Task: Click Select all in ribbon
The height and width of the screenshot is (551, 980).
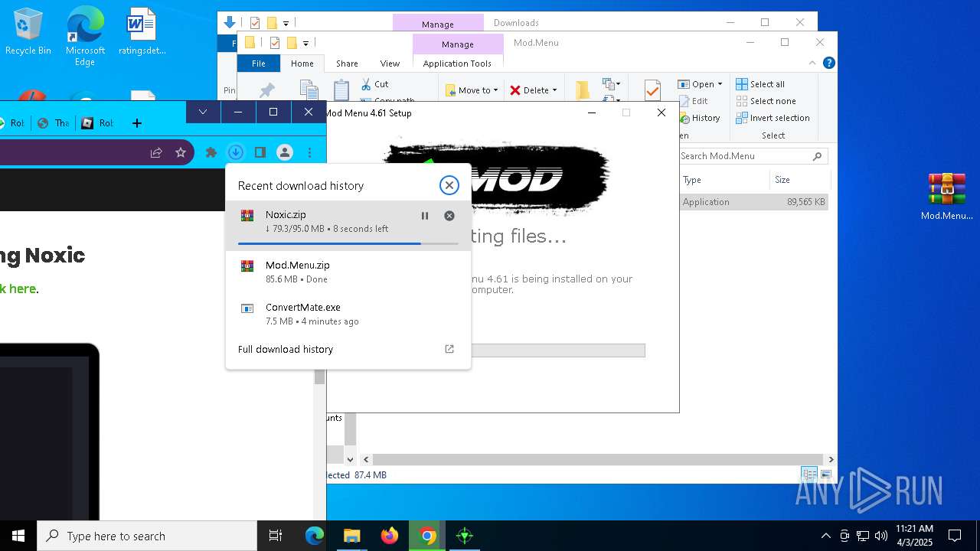Action: click(760, 84)
